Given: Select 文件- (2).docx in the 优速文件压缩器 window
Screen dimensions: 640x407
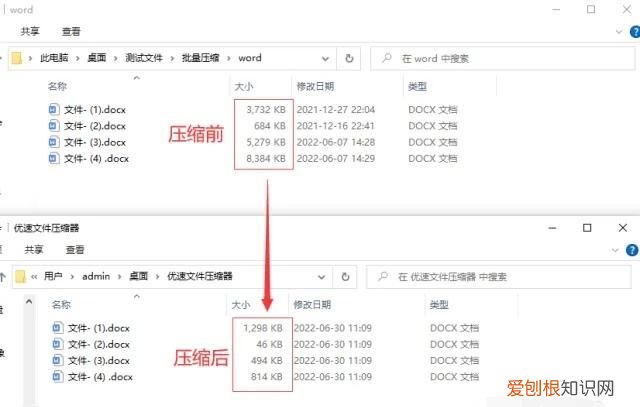Looking at the screenshot, I should (x=99, y=344).
